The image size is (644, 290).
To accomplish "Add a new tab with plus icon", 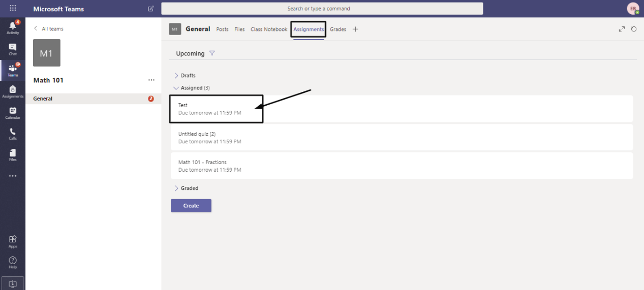I will point(355,29).
